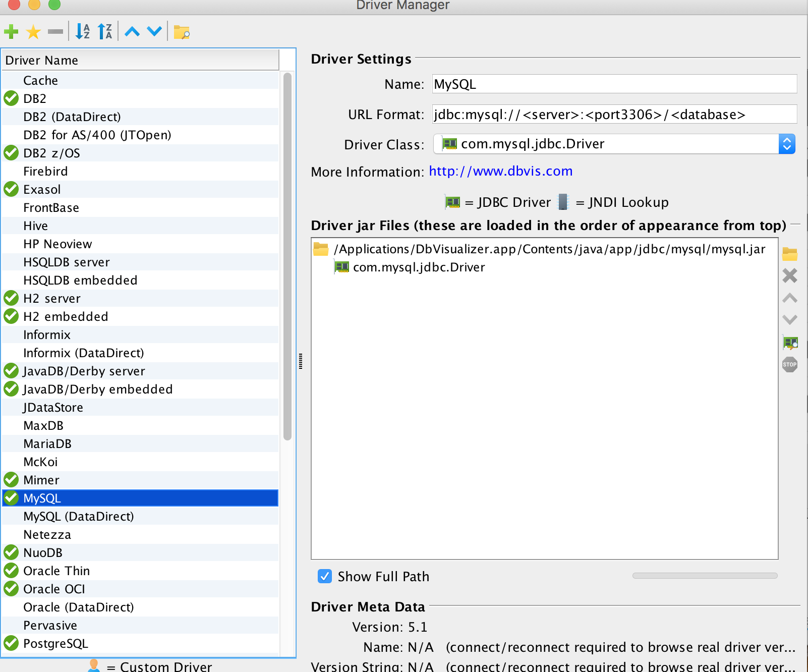Toggle the Show Full Path checkbox
This screenshot has width=808, height=672.
325,576
